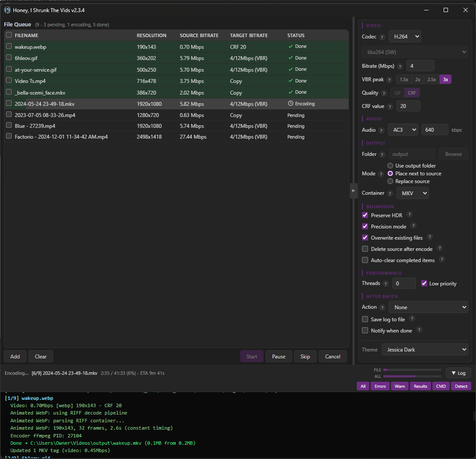Click the help icon beside Notify when done
The width and height of the screenshot is (476, 459).
coord(419,330)
